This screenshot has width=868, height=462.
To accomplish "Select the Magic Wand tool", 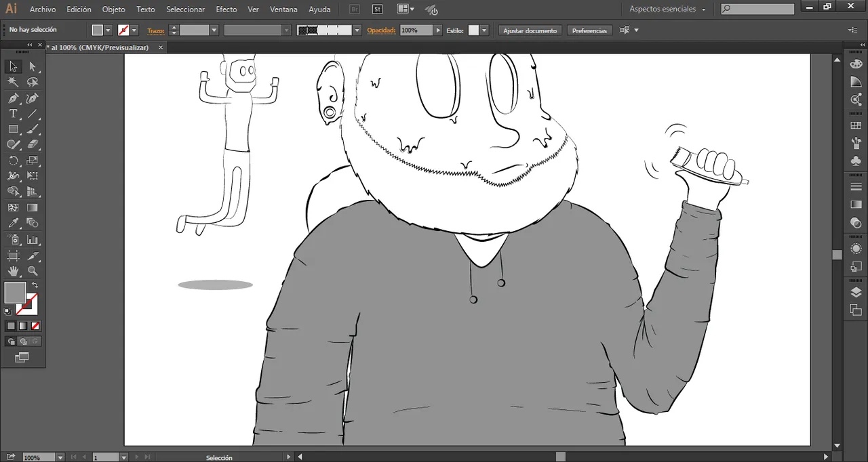I will pyautogui.click(x=13, y=82).
